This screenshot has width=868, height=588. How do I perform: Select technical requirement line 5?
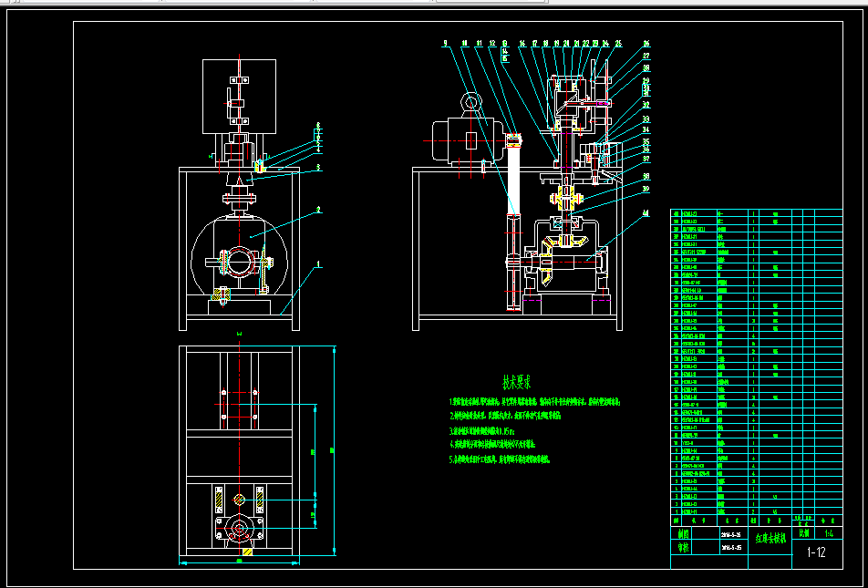(500, 459)
